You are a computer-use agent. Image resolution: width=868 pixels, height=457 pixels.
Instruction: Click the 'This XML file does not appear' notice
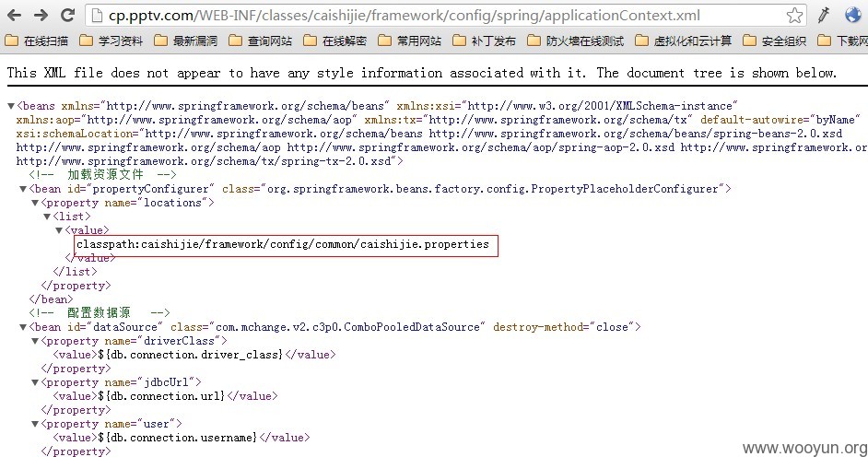pyautogui.click(x=422, y=73)
